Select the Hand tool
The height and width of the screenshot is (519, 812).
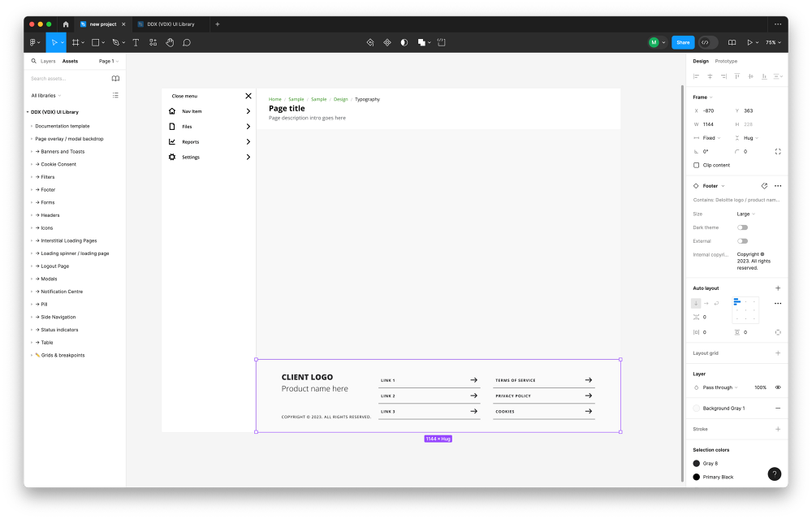(170, 42)
